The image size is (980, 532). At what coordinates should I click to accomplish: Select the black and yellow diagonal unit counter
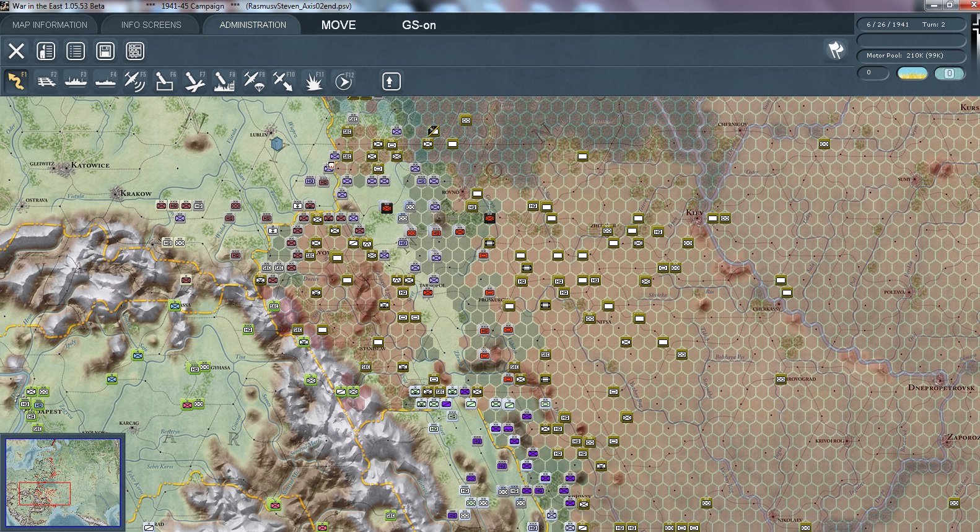(434, 131)
